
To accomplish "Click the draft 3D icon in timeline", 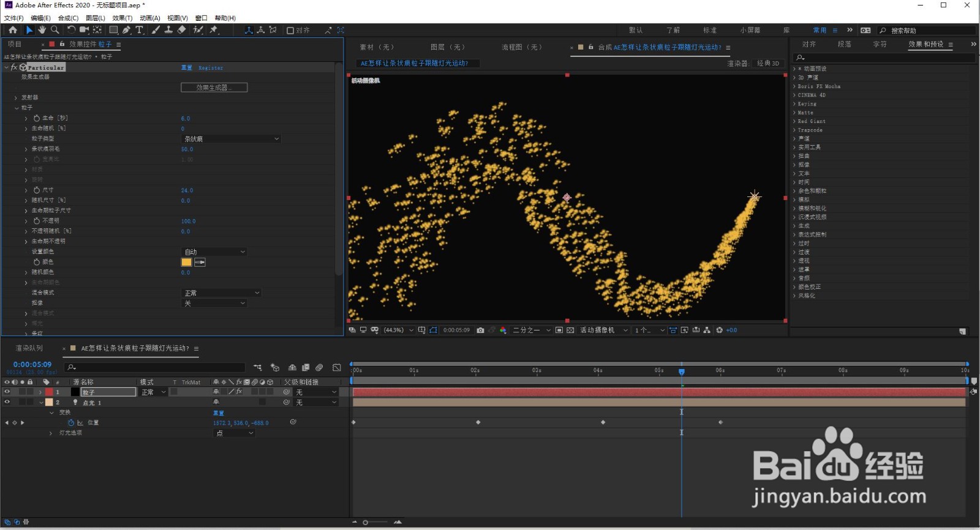I will (275, 367).
